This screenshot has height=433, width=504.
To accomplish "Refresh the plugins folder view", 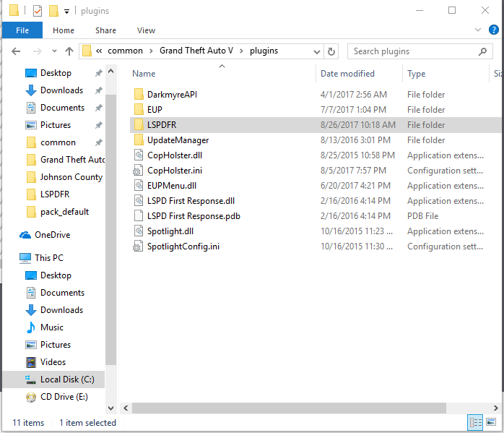I will point(331,51).
